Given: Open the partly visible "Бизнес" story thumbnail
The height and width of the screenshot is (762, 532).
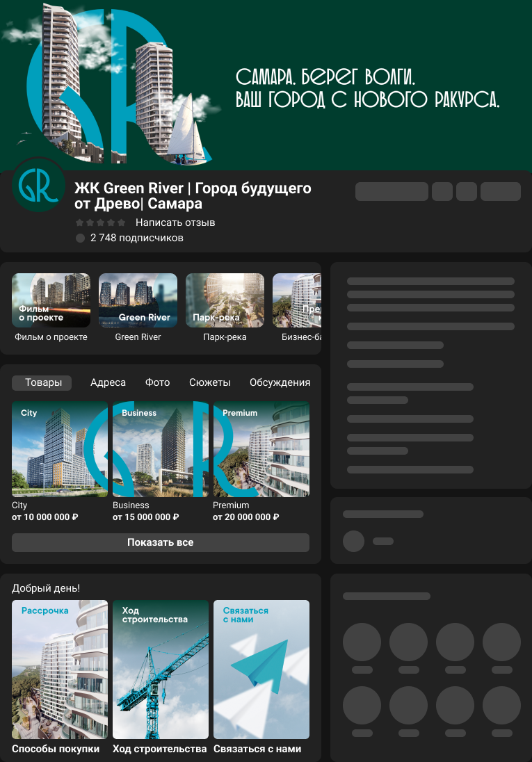Looking at the screenshot, I should coord(297,300).
